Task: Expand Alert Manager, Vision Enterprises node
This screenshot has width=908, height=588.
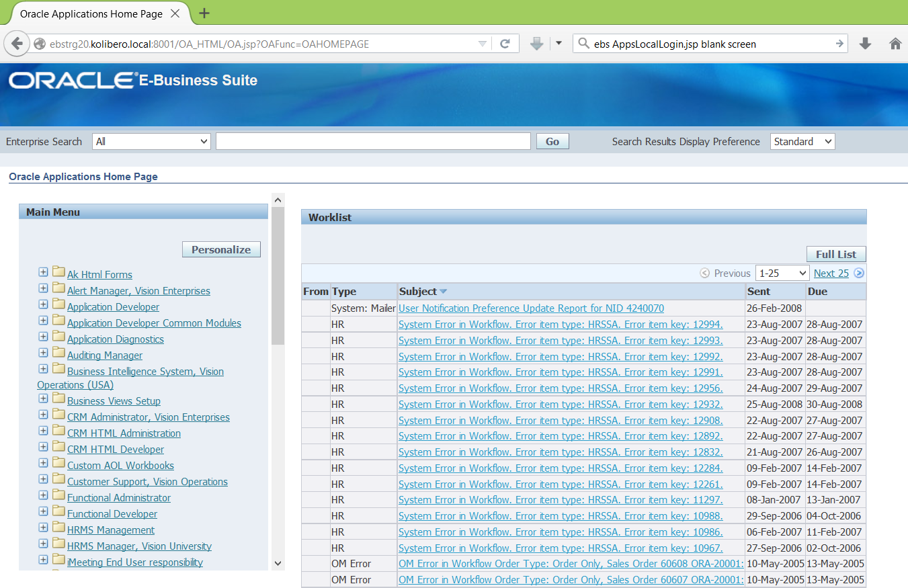Action: coord(43,288)
